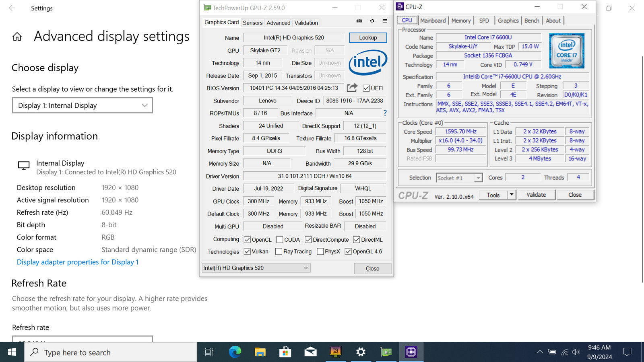Click the Tools dropdown arrow in CPU-Z

click(x=512, y=195)
